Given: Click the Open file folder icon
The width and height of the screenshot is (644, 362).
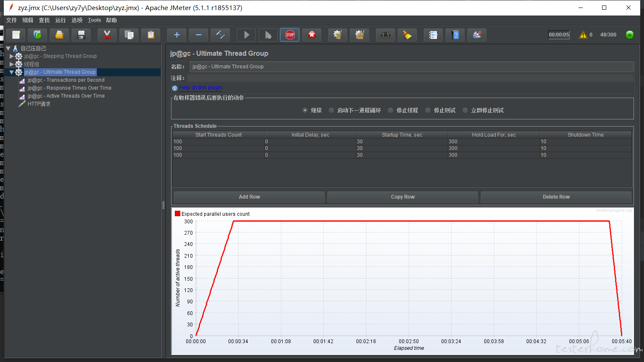Looking at the screenshot, I should (x=60, y=35).
